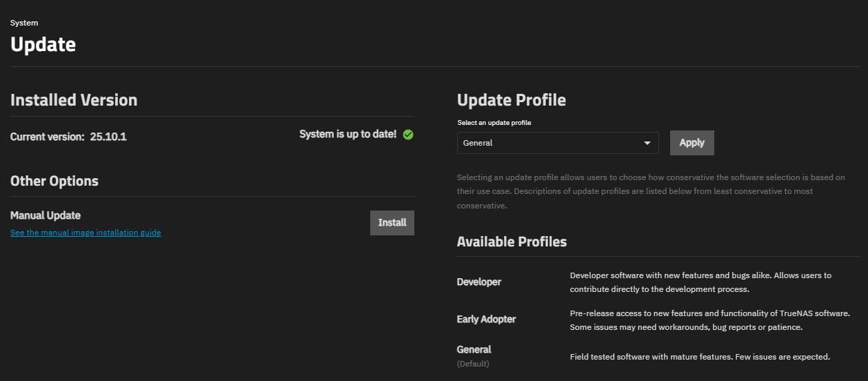Click the Early Adopter description text
This screenshot has width=868, height=381.
[x=710, y=320]
